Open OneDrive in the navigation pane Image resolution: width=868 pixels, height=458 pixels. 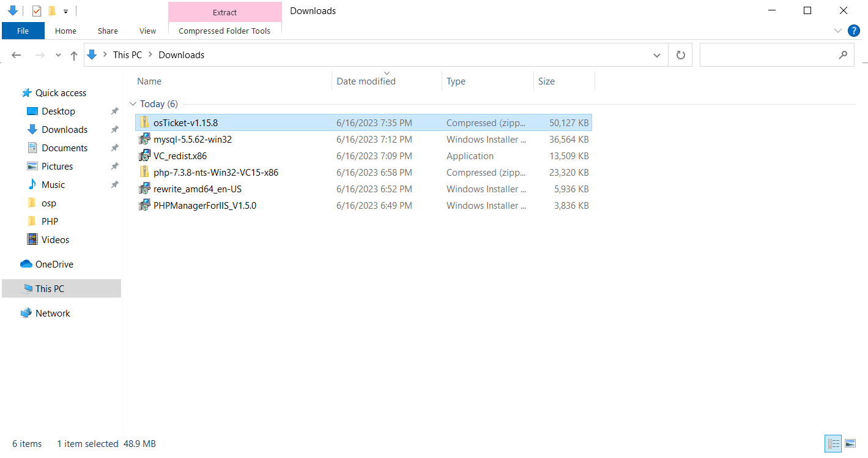(x=54, y=265)
